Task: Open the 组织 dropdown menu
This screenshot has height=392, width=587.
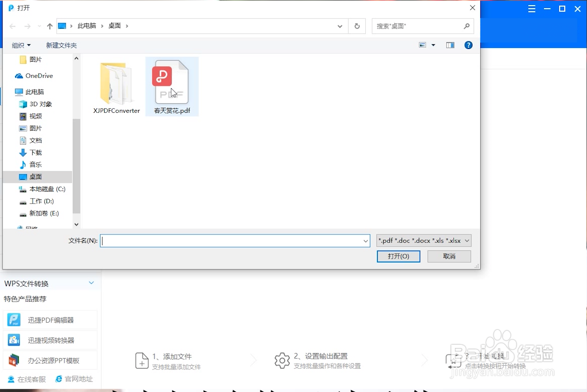Action: coord(20,45)
